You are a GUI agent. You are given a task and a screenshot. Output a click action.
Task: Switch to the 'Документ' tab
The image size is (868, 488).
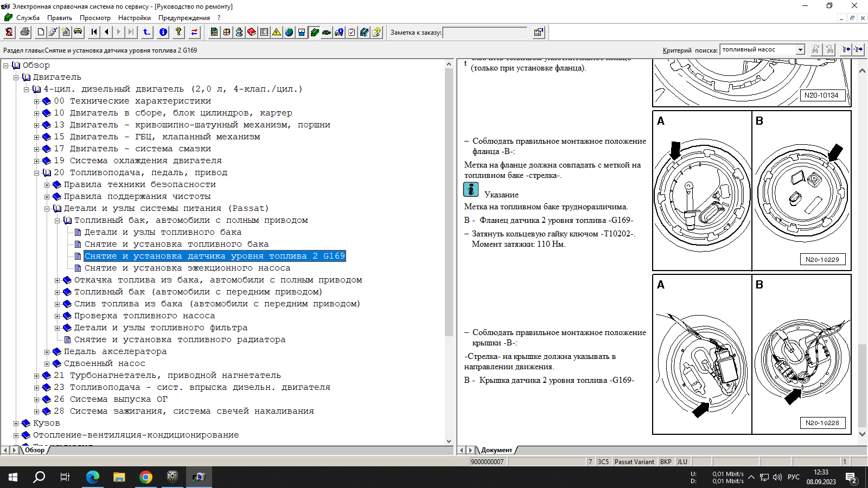[496, 450]
